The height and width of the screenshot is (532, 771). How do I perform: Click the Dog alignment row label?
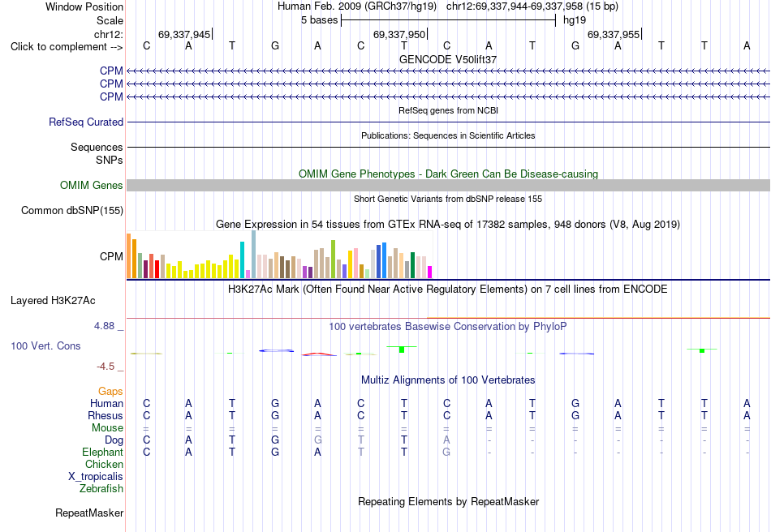coord(114,440)
